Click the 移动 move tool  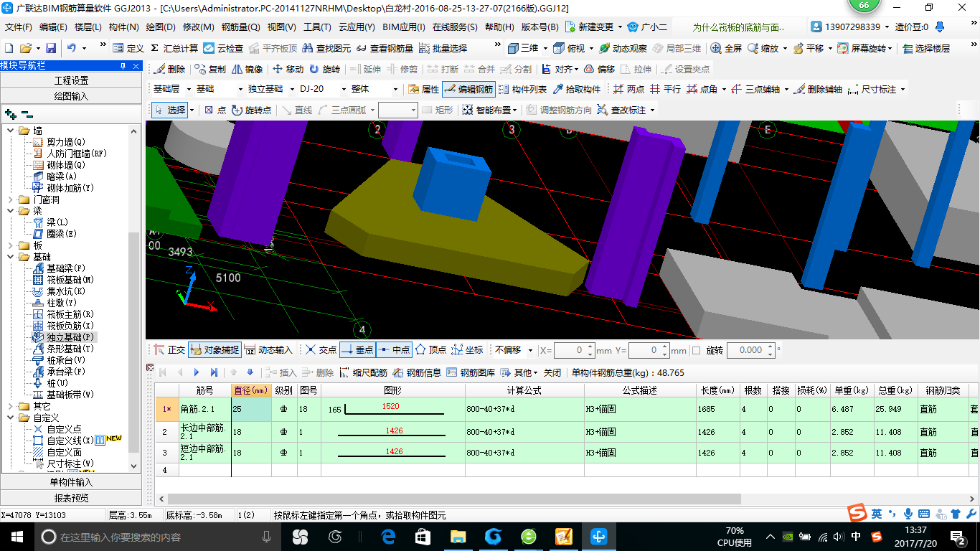288,70
